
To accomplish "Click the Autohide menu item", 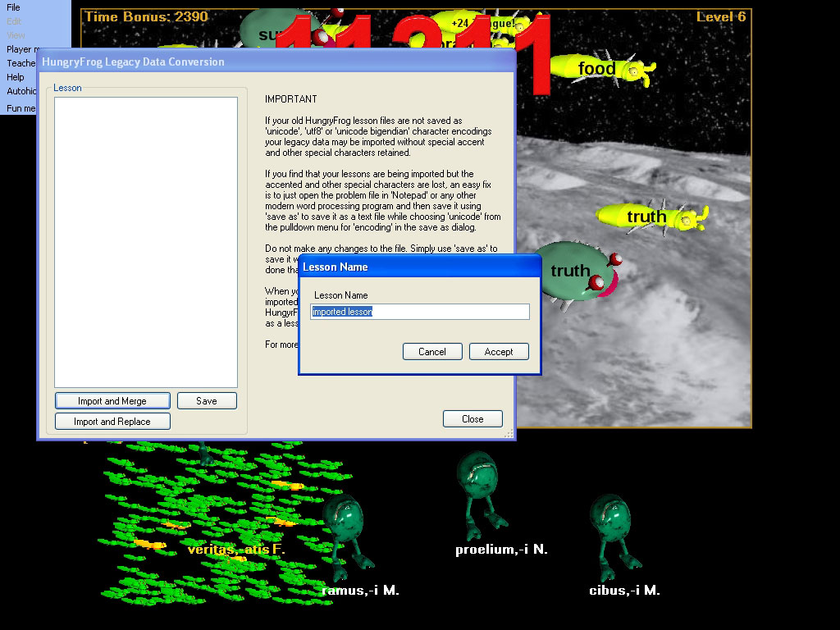I will [x=21, y=91].
